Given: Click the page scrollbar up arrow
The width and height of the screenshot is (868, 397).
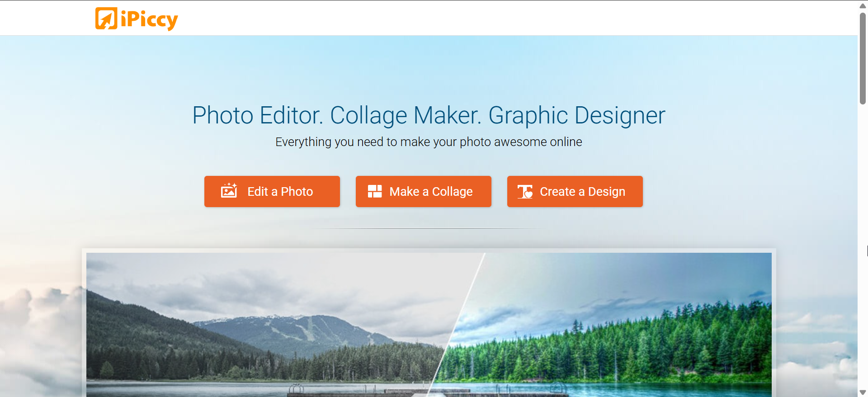Looking at the screenshot, I should (x=863, y=6).
